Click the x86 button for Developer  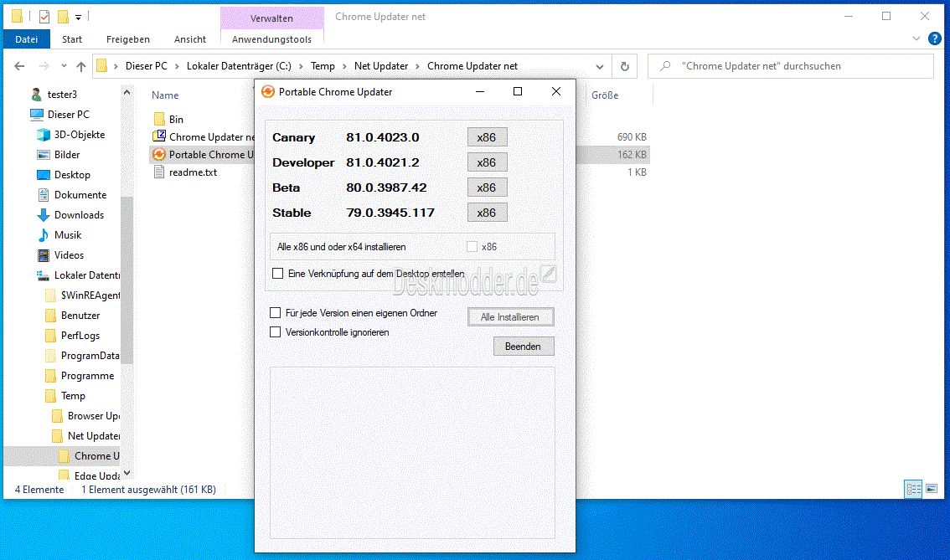coord(487,163)
